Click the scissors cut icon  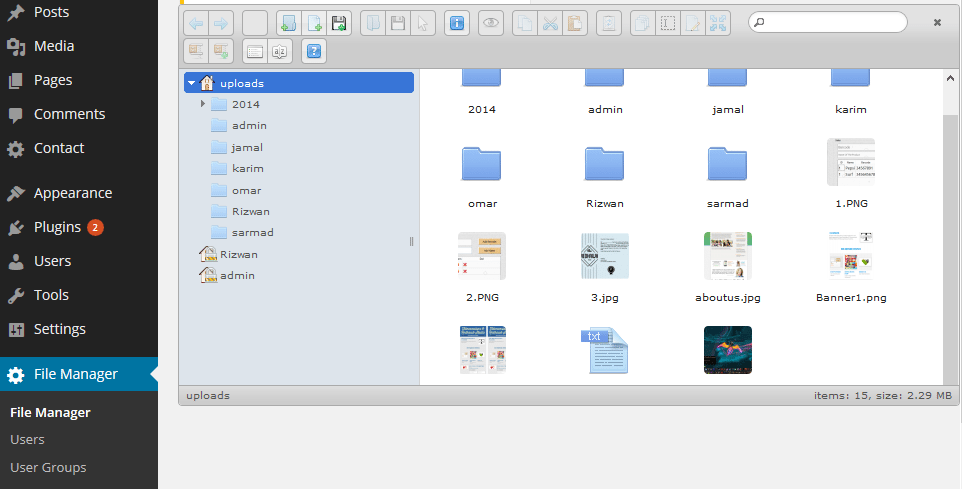click(550, 23)
